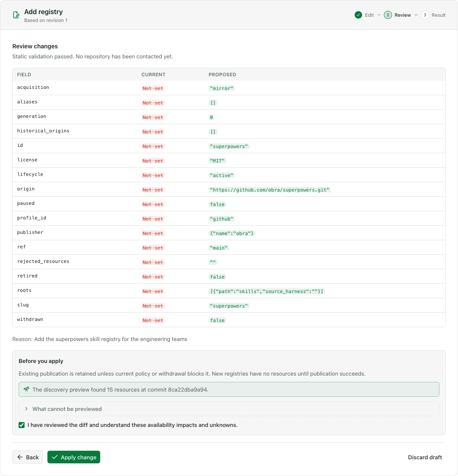Go to the Edit step

tap(369, 15)
